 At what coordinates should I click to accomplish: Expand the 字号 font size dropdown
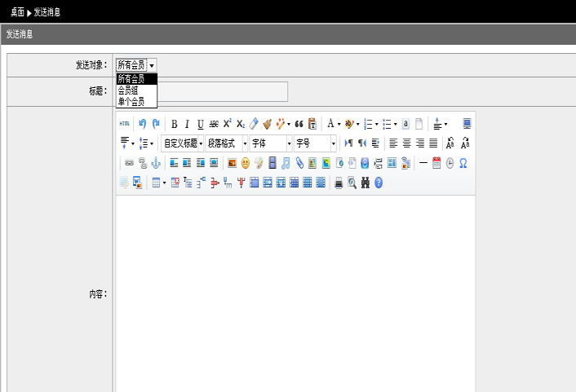315,143
